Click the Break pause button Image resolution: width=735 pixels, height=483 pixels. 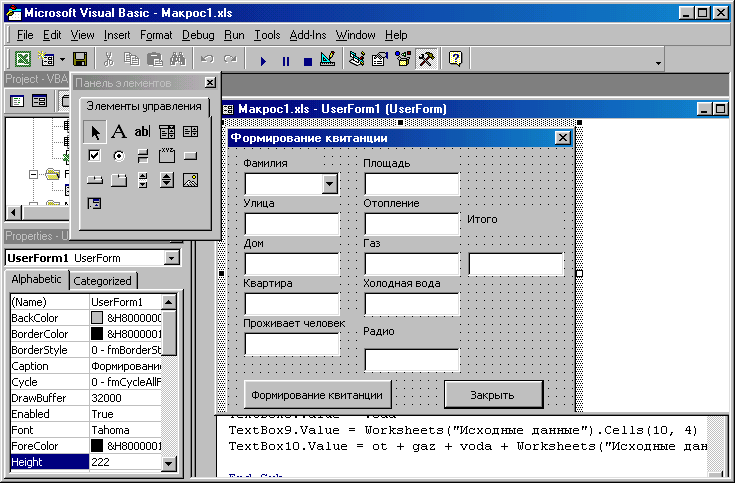(x=285, y=61)
